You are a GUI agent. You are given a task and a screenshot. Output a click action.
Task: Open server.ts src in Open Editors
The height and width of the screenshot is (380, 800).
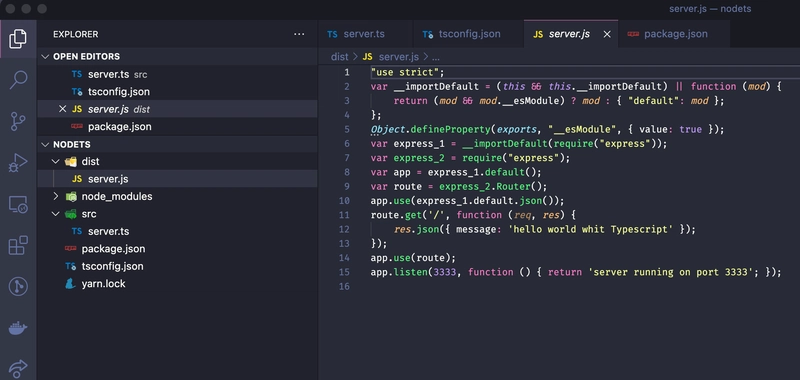tap(178, 74)
